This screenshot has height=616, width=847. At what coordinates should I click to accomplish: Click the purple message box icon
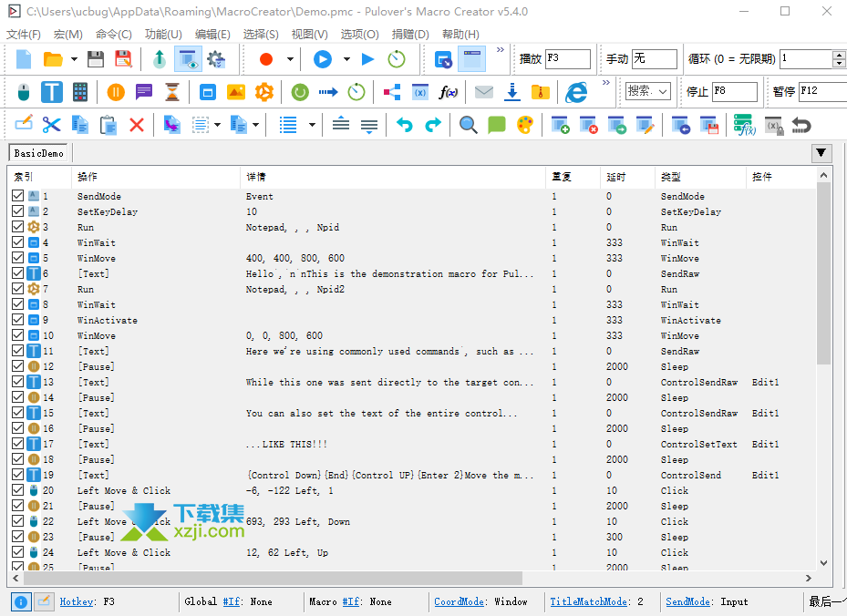[x=144, y=92]
